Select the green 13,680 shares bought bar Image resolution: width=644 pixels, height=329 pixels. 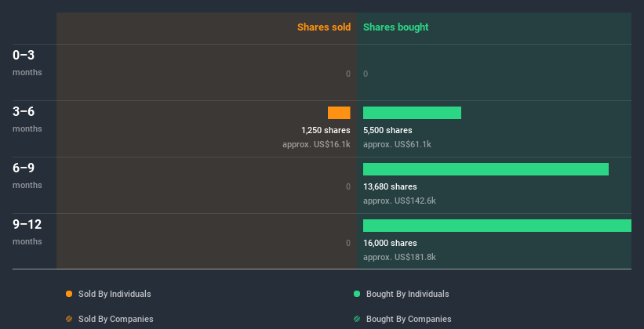(486, 169)
